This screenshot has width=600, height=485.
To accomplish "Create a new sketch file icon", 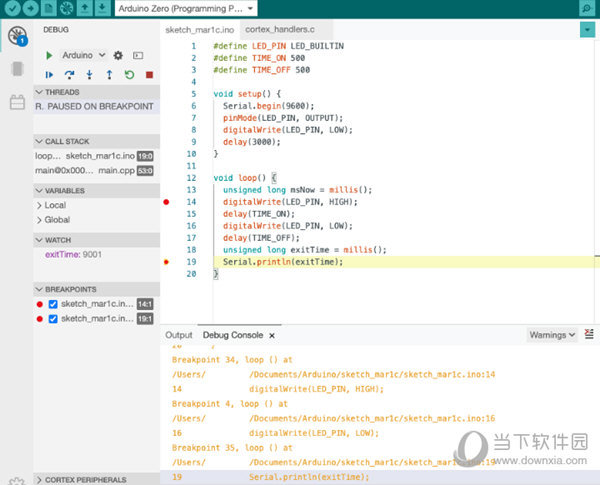I will point(49,8).
